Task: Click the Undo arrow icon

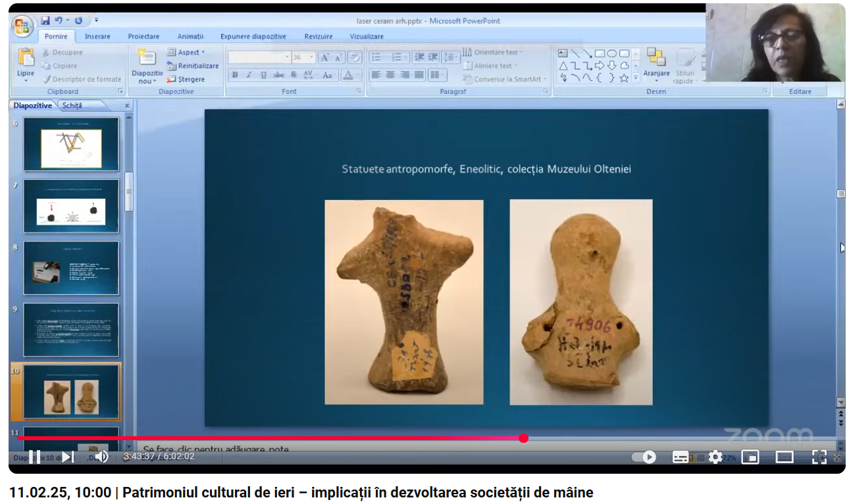Action: (59, 21)
